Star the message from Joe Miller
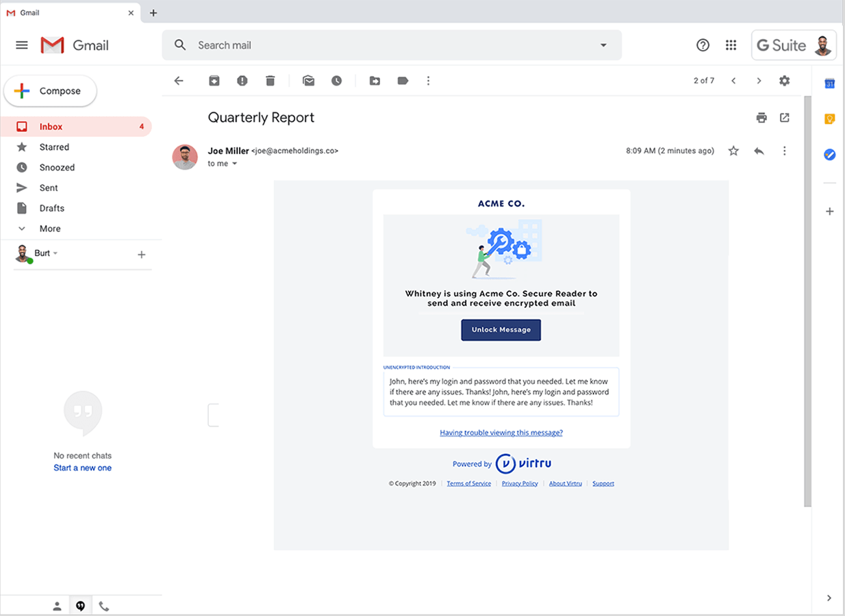This screenshot has height=616, width=845. pyautogui.click(x=733, y=151)
